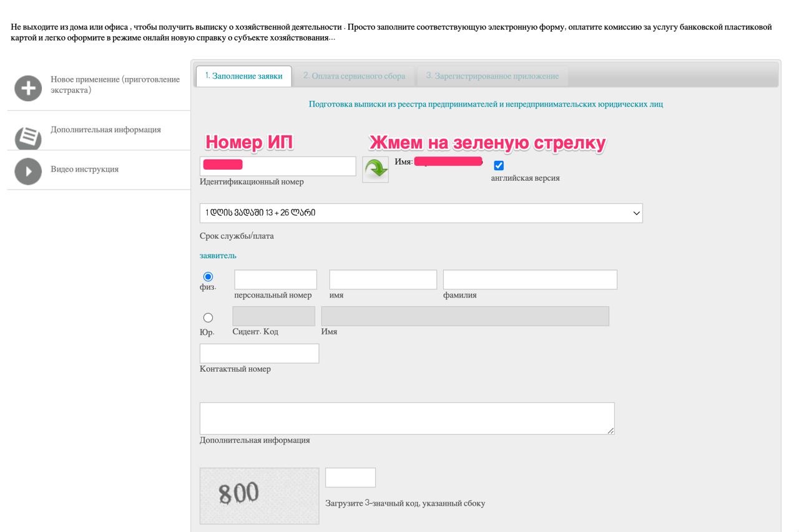The image size is (799, 532).
Task: Click the play icon for Видео инструкция
Action: click(27, 169)
